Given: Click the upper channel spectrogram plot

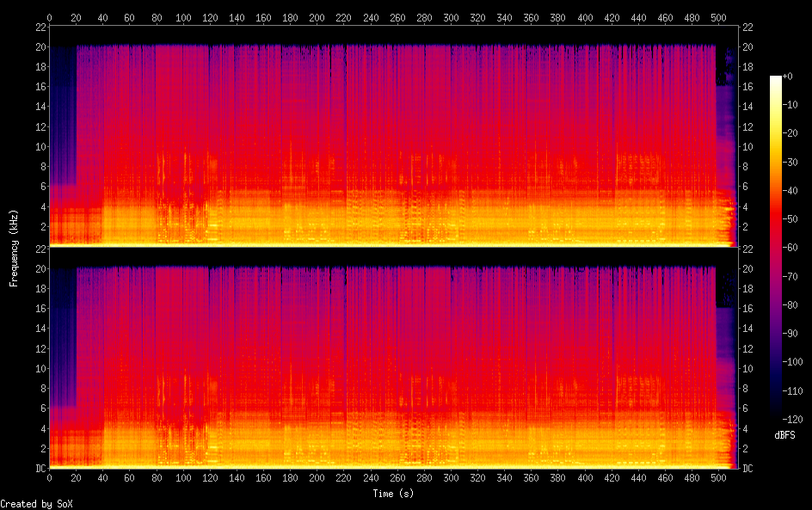Looking at the screenshot, I should 393,136.
